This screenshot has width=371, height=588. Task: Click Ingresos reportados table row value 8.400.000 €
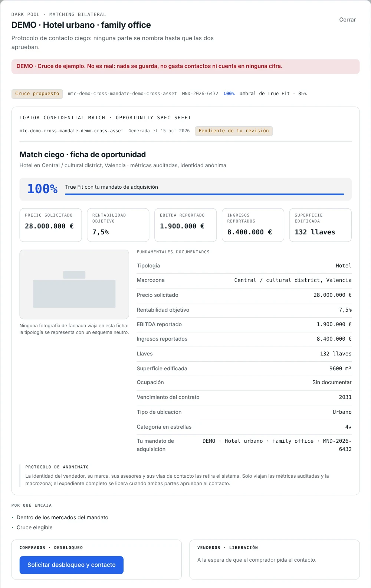(334, 339)
